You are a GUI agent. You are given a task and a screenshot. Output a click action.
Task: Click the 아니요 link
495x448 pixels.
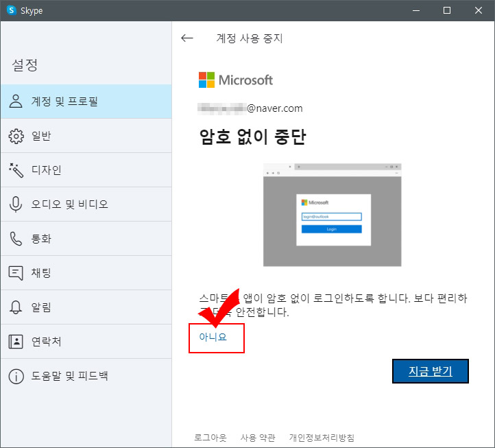point(213,337)
